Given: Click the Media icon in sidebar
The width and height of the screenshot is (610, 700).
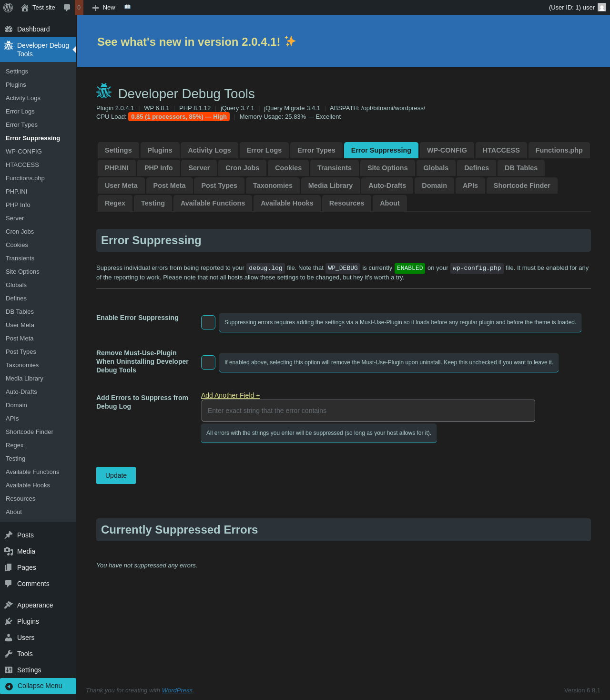Looking at the screenshot, I should click(9, 551).
